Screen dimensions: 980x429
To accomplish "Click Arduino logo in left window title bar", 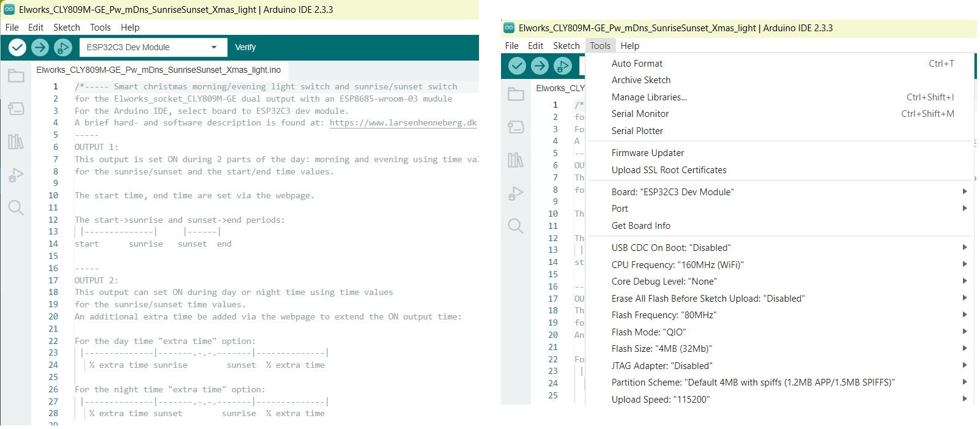I will (9, 9).
